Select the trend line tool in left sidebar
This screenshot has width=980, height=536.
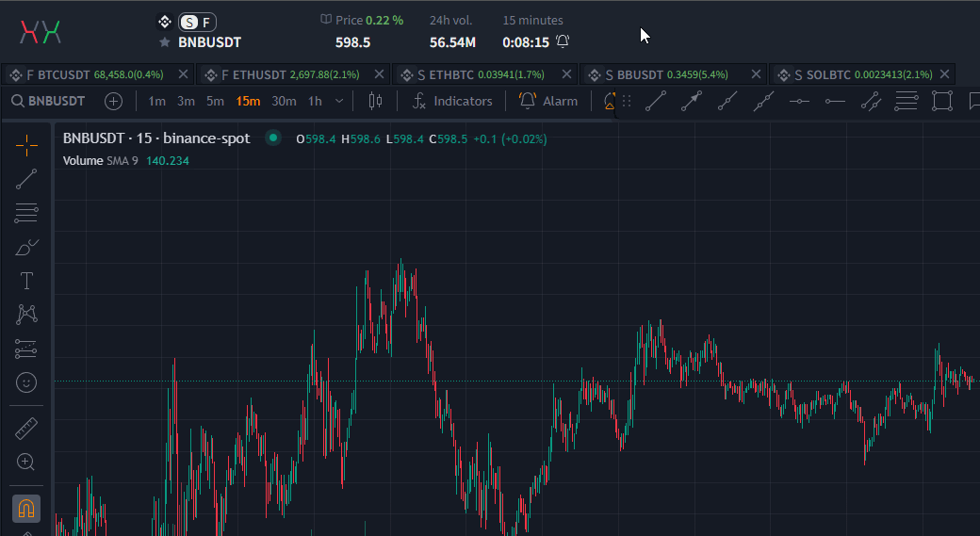click(26, 179)
